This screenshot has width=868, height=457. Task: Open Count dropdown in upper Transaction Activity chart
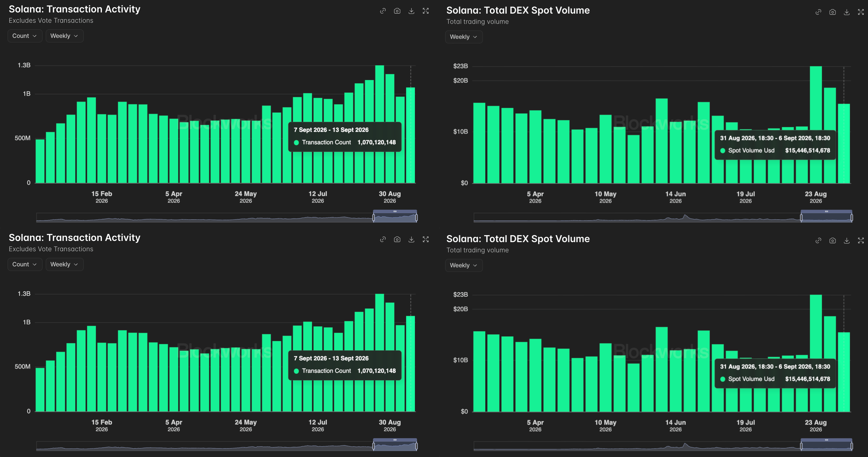click(x=25, y=36)
